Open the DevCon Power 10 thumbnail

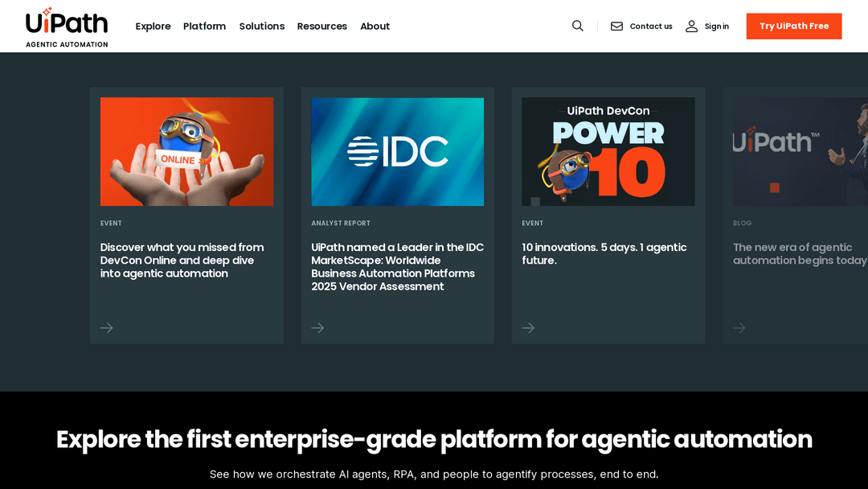coord(608,151)
